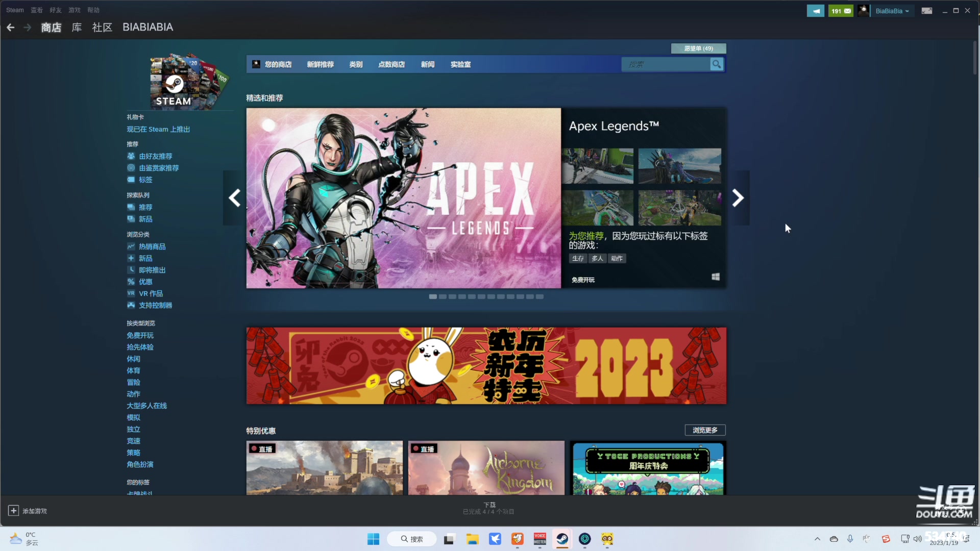This screenshot has width=980, height=551.
Task: Click the last carousel pagination dot
Action: click(540, 296)
